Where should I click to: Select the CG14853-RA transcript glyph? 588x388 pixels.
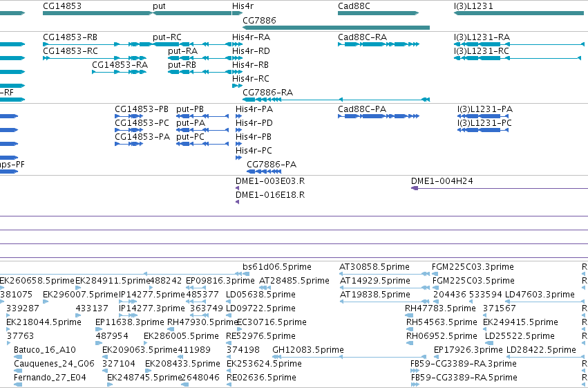tap(120, 72)
